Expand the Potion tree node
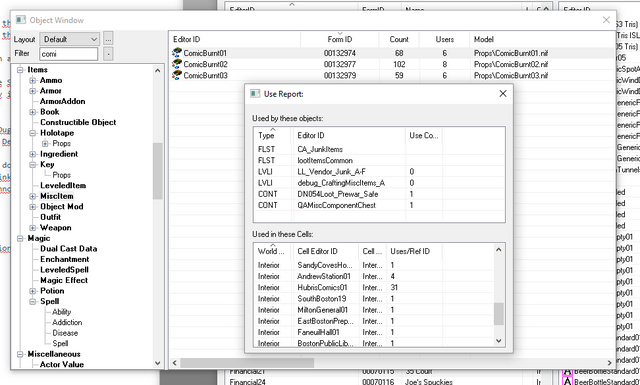This screenshot has width=640, height=385. [x=33, y=291]
